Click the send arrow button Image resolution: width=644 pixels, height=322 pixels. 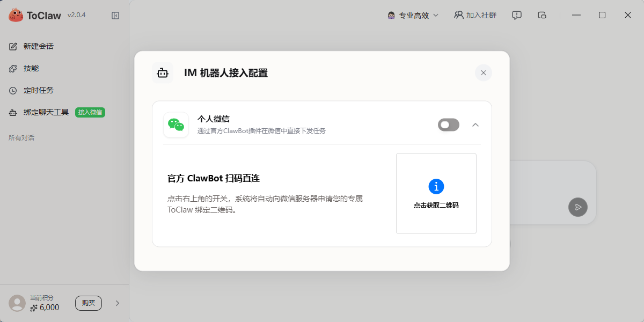tap(578, 207)
